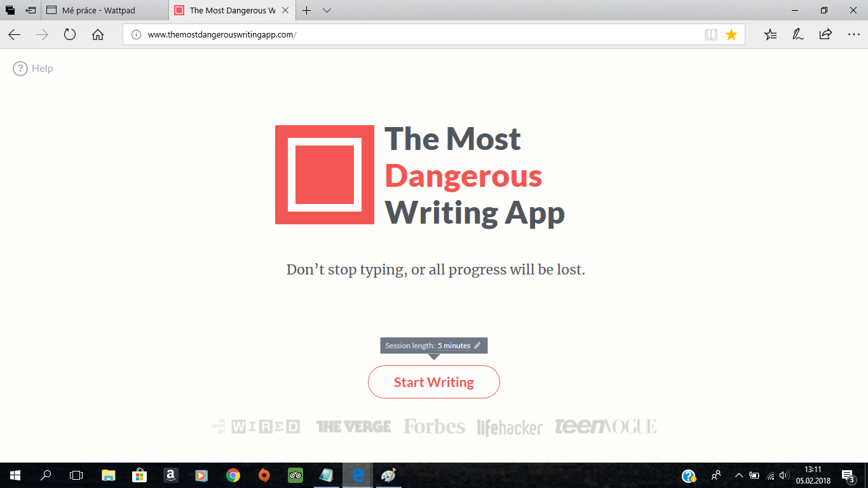The image size is (868, 488).
Task: Click The Verge logo
Action: [354, 426]
